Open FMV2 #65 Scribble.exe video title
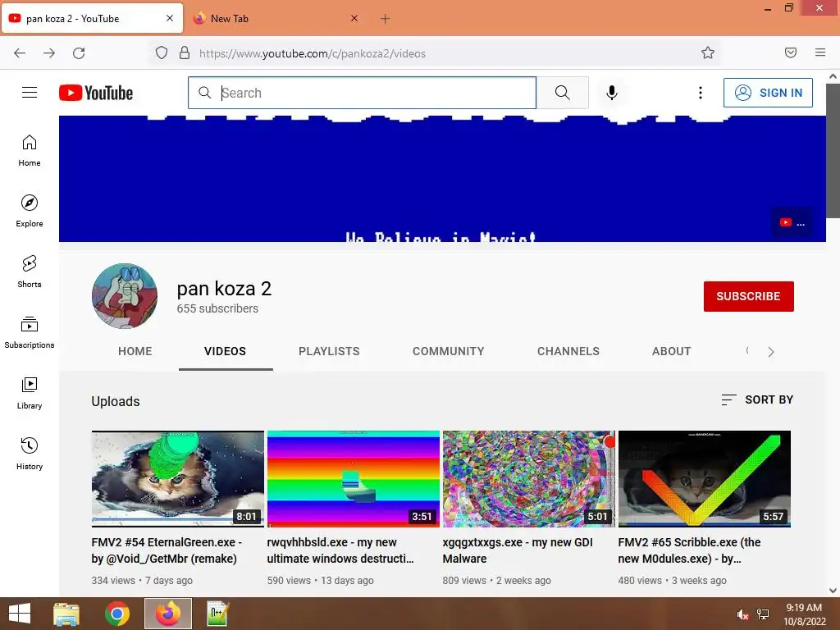 point(689,550)
